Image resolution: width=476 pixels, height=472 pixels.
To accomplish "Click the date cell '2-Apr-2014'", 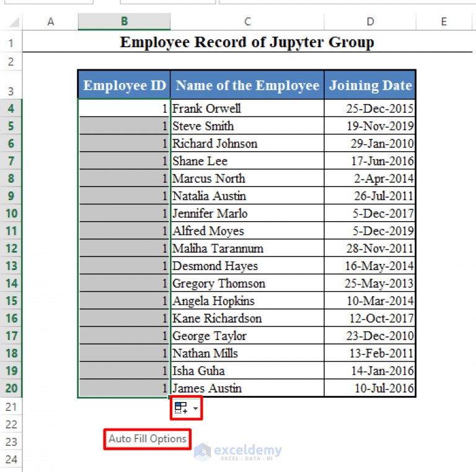I will (370, 178).
